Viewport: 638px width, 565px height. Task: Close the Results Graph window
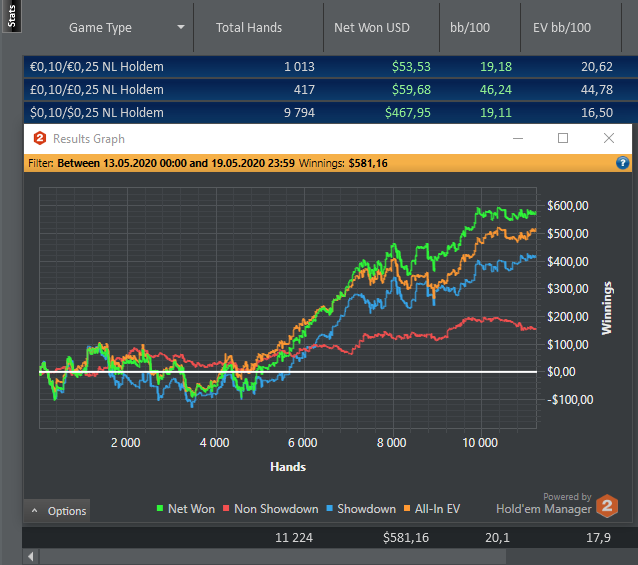click(609, 138)
